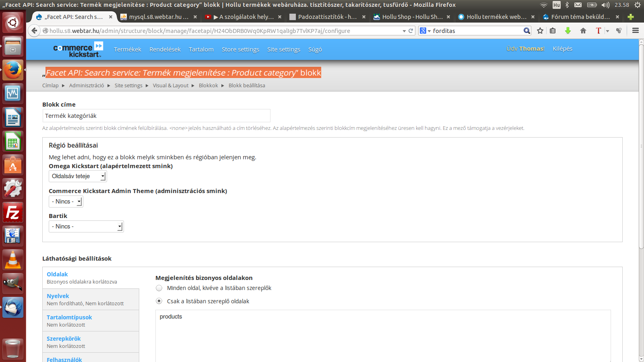This screenshot has width=644, height=362.
Task: Open GIMP from the launcher
Action: pyautogui.click(x=13, y=284)
